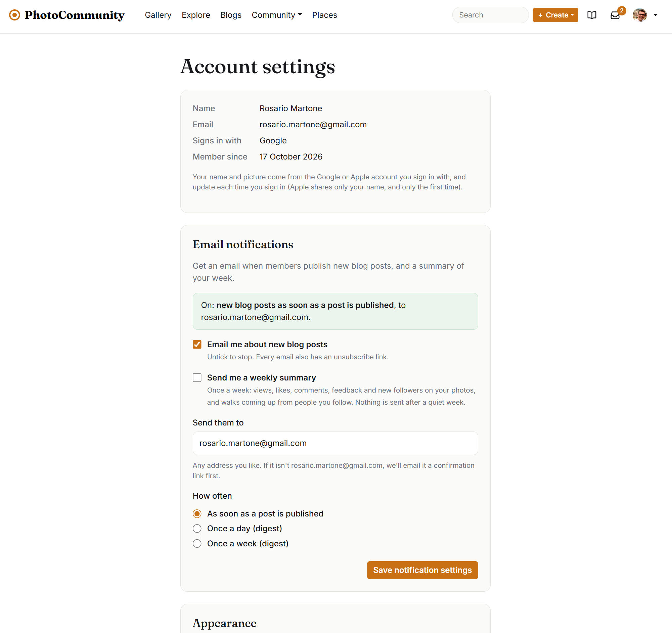672x633 pixels.
Task: Click the email value rosario.martone@gmail.com in profile card
Action: [x=313, y=124]
